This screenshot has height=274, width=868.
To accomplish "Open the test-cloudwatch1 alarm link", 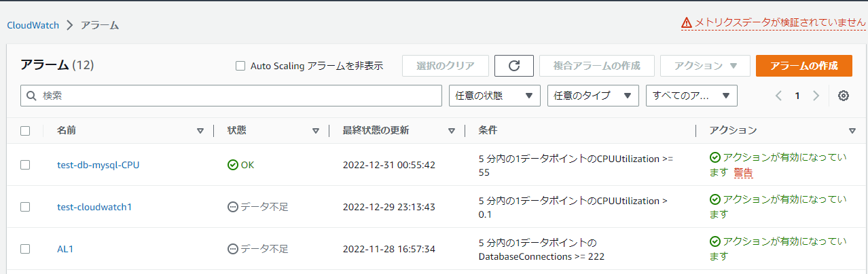I will point(94,207).
